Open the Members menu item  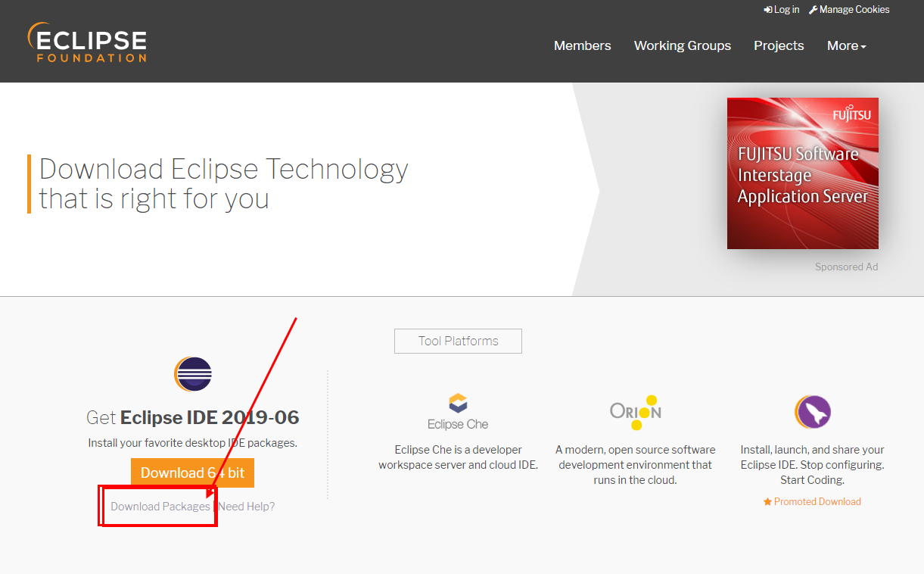tap(582, 45)
